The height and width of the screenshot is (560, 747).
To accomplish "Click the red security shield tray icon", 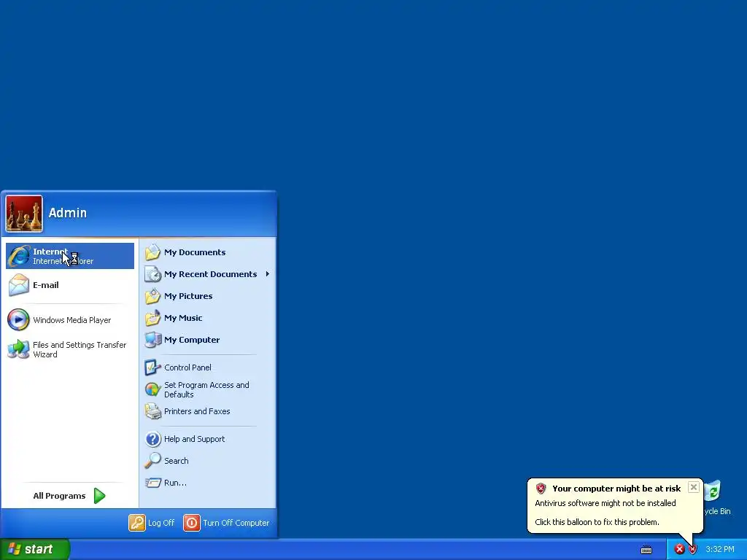I will (693, 550).
